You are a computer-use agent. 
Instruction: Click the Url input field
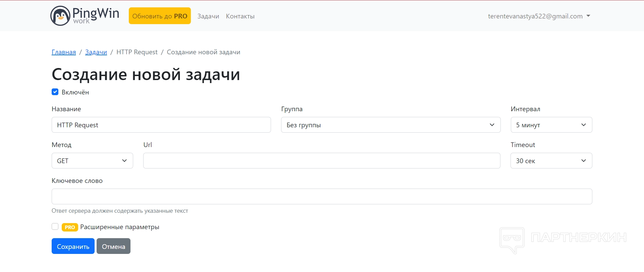322,161
